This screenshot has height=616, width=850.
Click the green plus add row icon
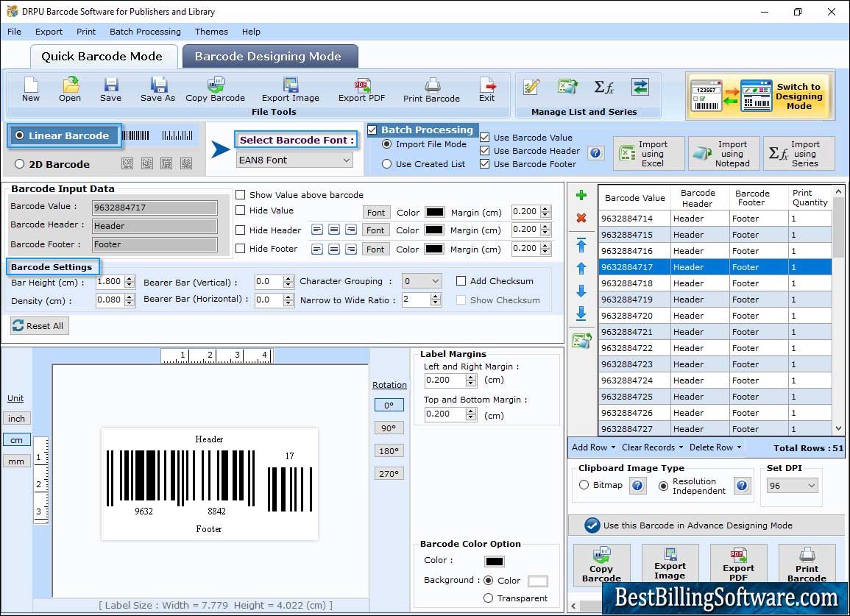coord(581,195)
